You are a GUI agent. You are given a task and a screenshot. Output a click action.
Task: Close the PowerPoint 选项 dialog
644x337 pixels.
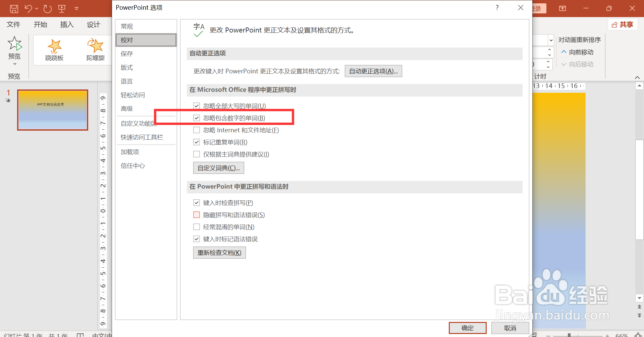(x=521, y=7)
